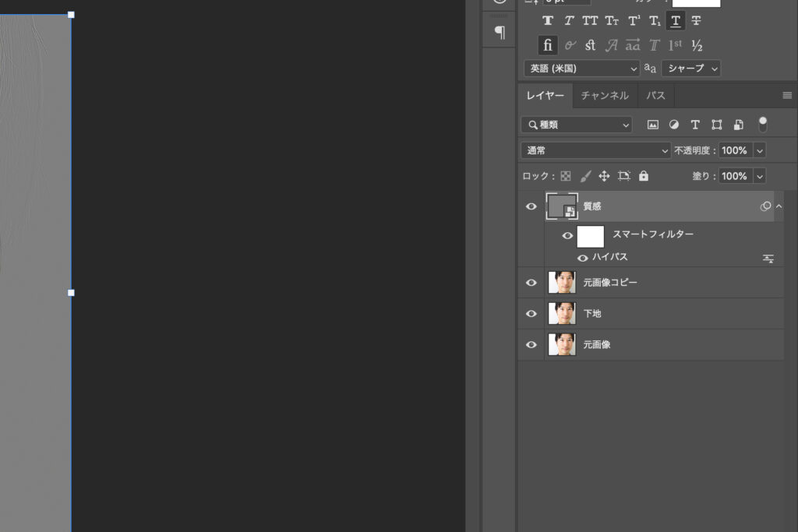Click the ハイパス filter name

(x=609, y=257)
